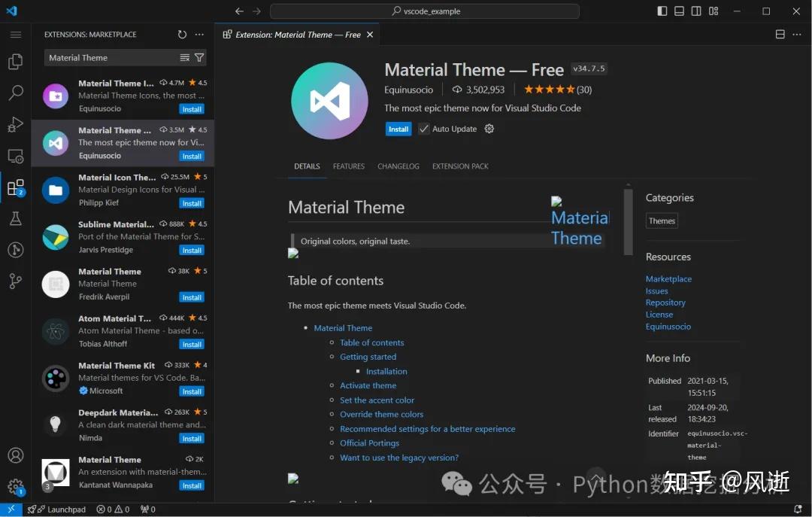Open Remote Explorer in activity bar
Screen dimensions: 812x517
coord(16,156)
